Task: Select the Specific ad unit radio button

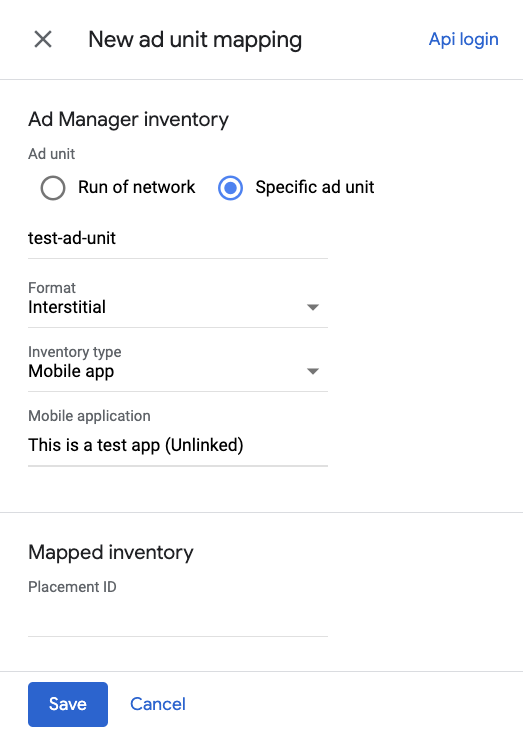Action: 230,188
